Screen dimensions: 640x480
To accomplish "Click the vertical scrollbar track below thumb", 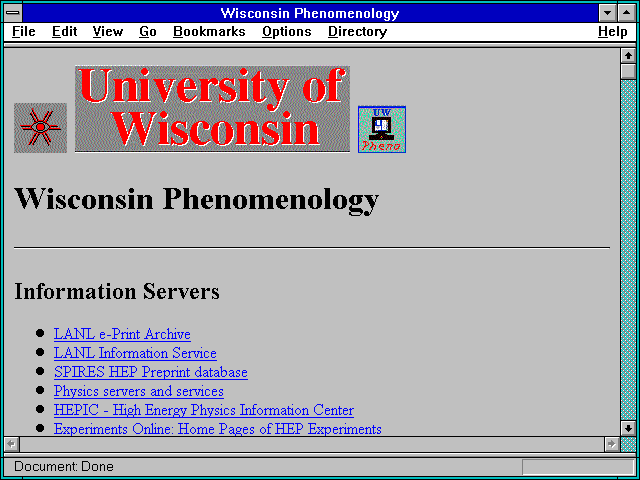I will (x=628, y=250).
